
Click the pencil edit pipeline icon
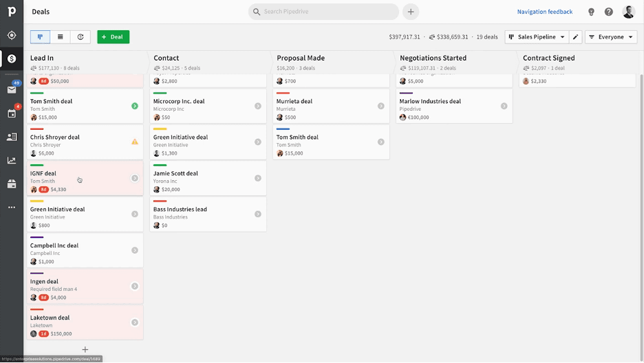pyautogui.click(x=576, y=37)
